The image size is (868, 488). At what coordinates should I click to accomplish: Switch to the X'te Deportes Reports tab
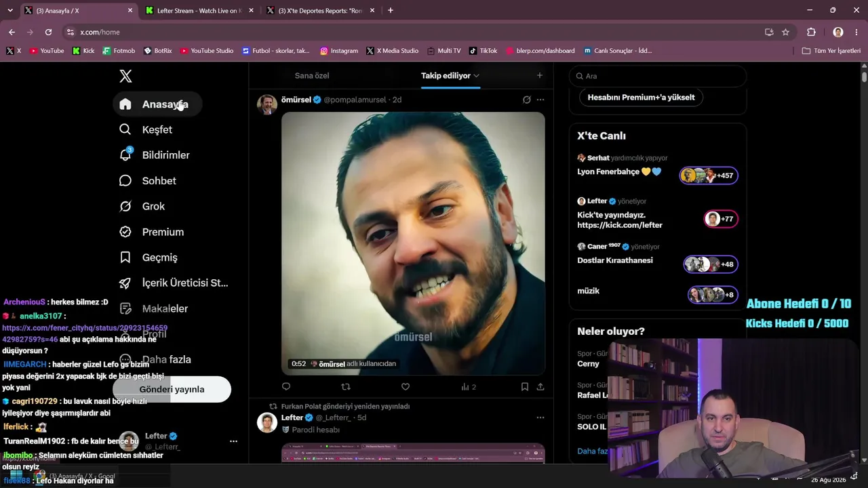click(321, 11)
